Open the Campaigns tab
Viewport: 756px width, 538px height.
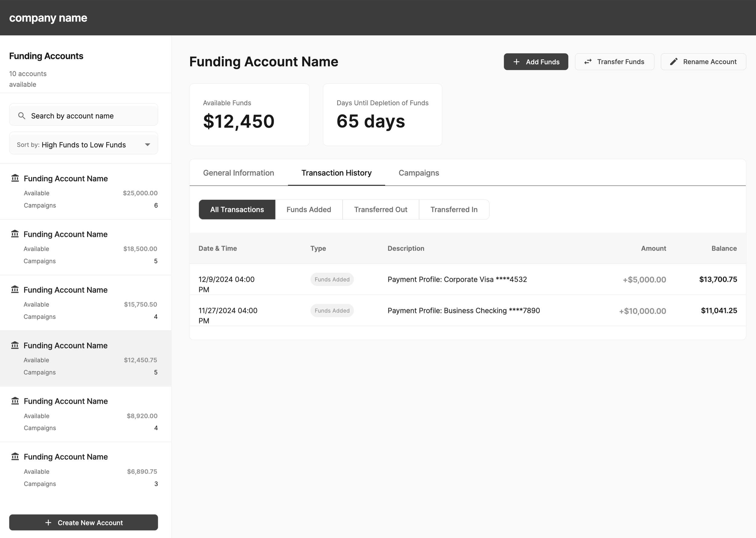[x=418, y=173]
